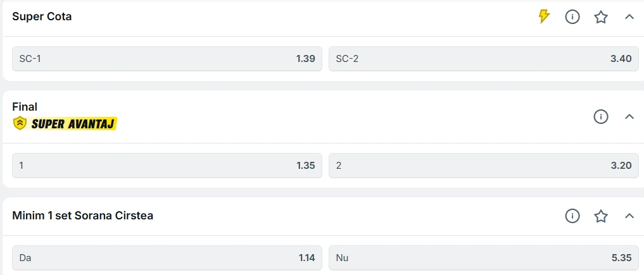Image resolution: width=644 pixels, height=275 pixels.
Task: Show info for Minim 1 set Sorana Cirstea
Action: [x=572, y=216]
